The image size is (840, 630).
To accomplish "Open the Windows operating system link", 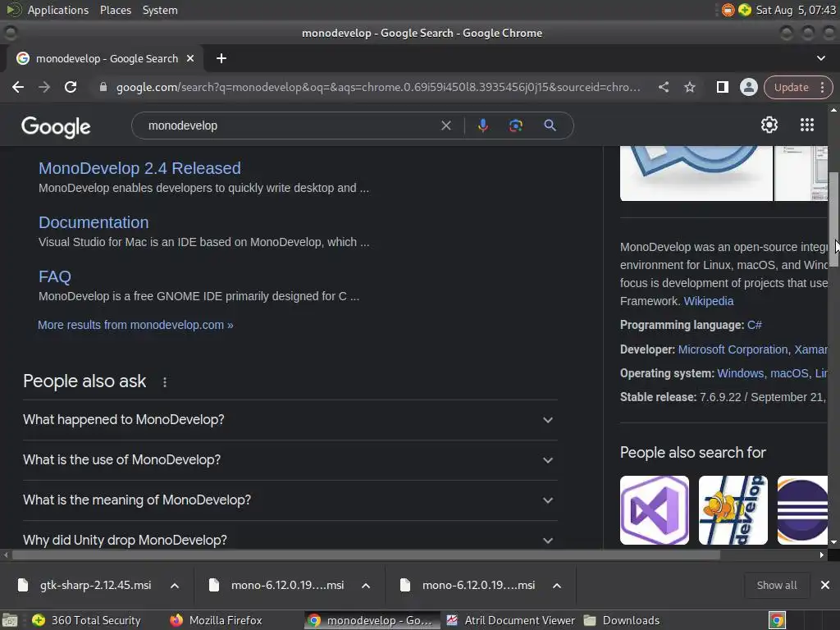I will point(741,373).
